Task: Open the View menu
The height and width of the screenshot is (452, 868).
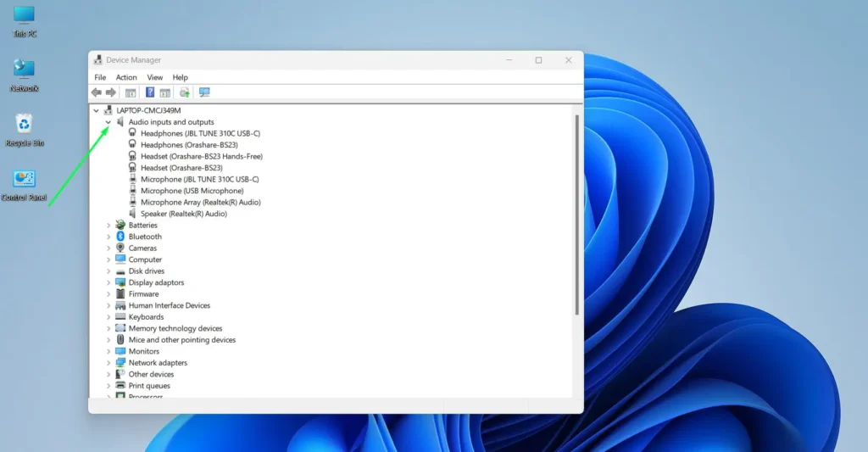Action: click(x=154, y=77)
